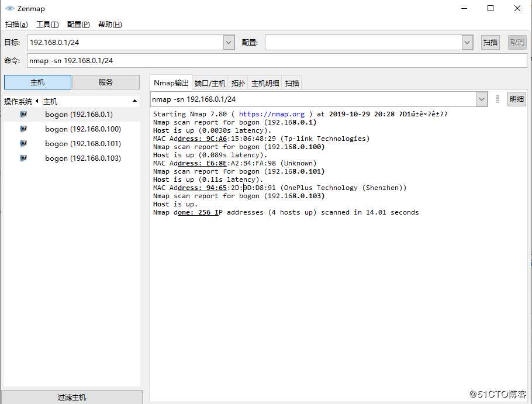Switch to the 拓扑 tab
The width and height of the screenshot is (532, 404).
pos(238,84)
